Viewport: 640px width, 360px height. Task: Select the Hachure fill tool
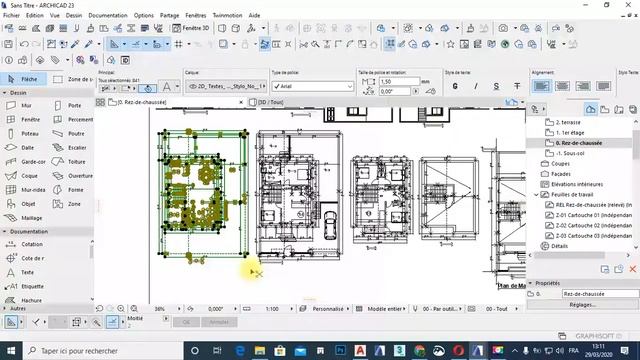[24, 300]
